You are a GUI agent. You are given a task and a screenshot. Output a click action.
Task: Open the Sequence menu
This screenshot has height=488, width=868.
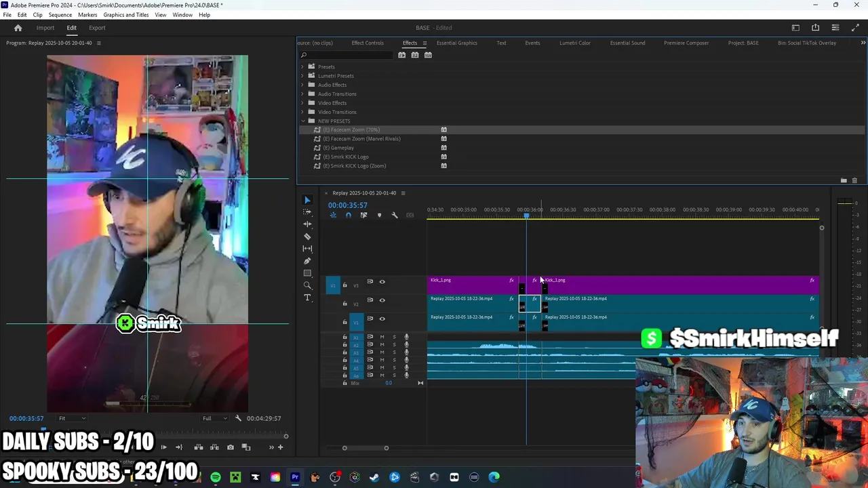click(60, 15)
